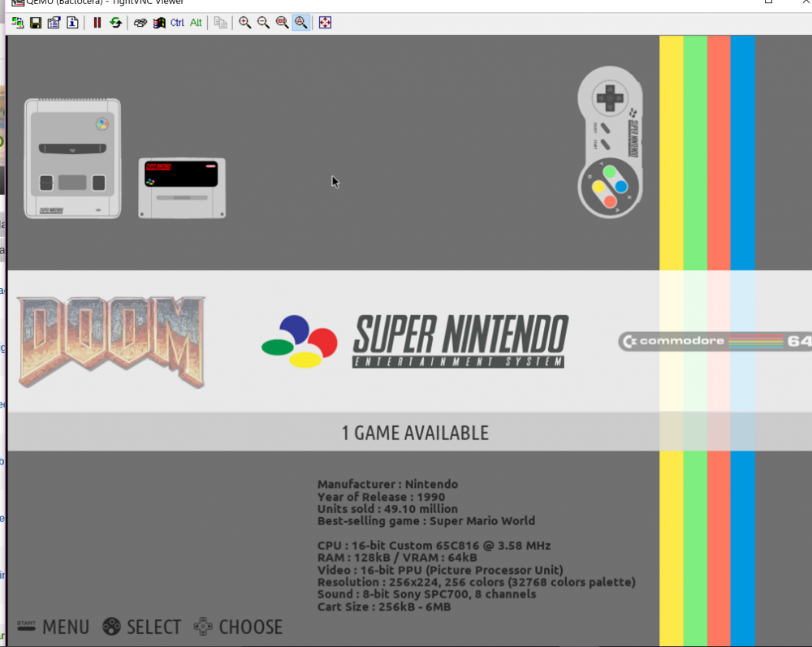This screenshot has height=647, width=812.
Task: Toggle the Alt key state
Action: click(x=196, y=23)
